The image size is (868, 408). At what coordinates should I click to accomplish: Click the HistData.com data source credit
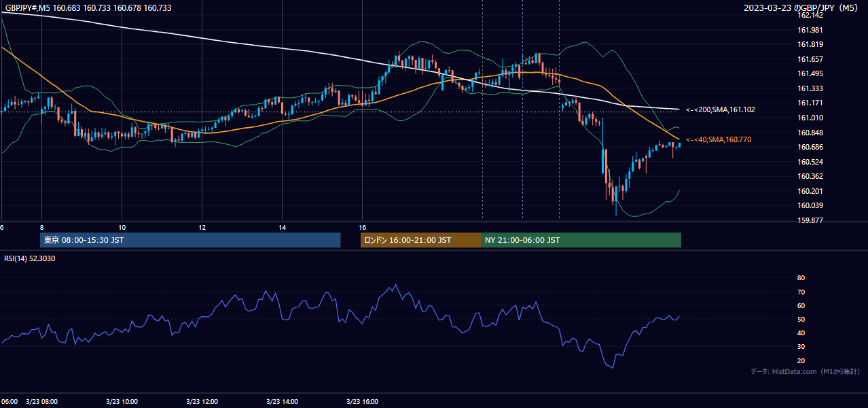click(805, 371)
